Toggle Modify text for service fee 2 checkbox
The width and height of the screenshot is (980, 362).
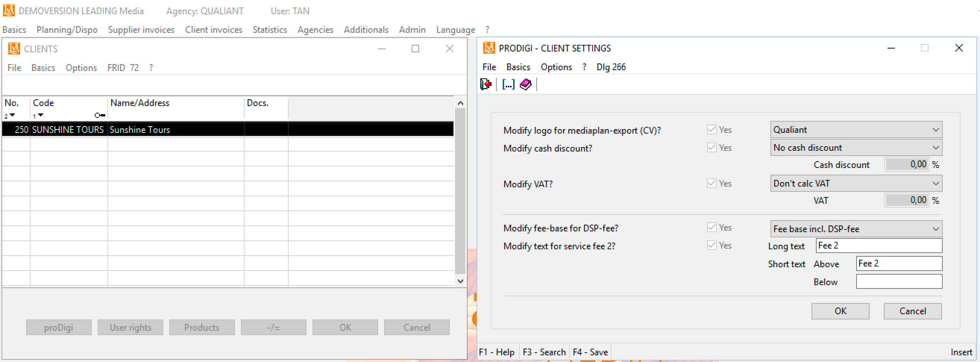coord(712,246)
